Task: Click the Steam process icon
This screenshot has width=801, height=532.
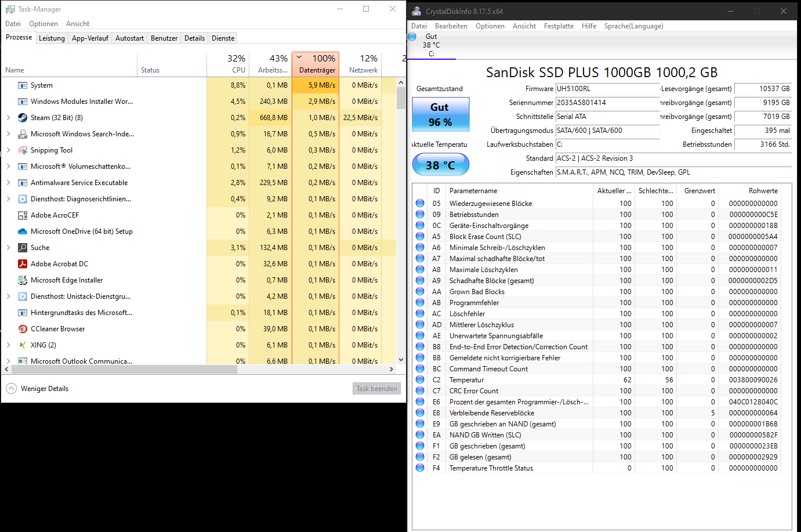Action: point(23,118)
